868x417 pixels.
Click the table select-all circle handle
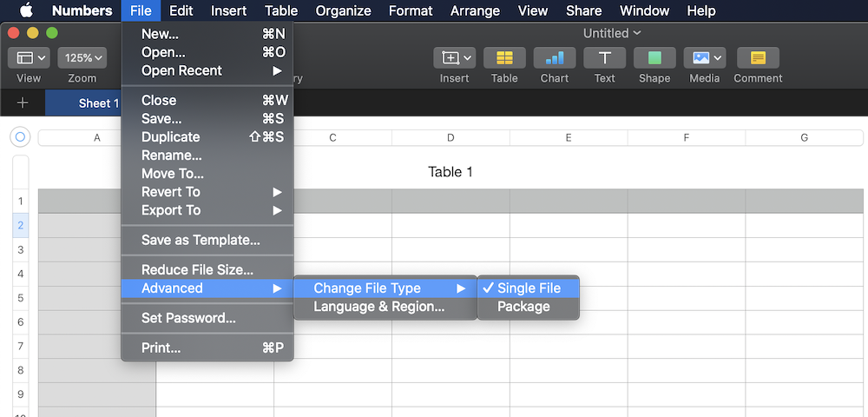click(21, 136)
